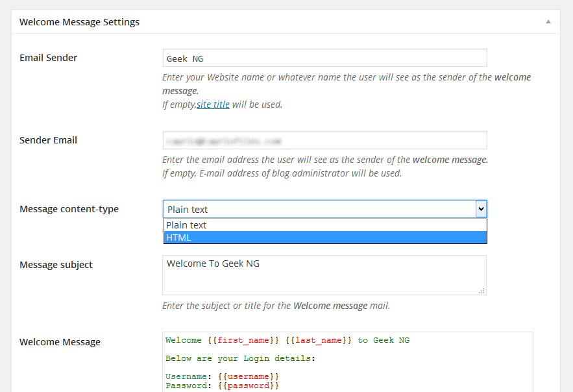Select Plain text option in the list
Viewport: 573px width, 392px height.
click(x=325, y=225)
